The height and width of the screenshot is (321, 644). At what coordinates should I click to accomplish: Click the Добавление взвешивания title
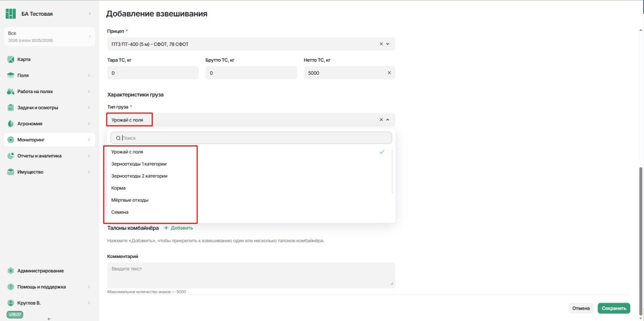pos(157,14)
